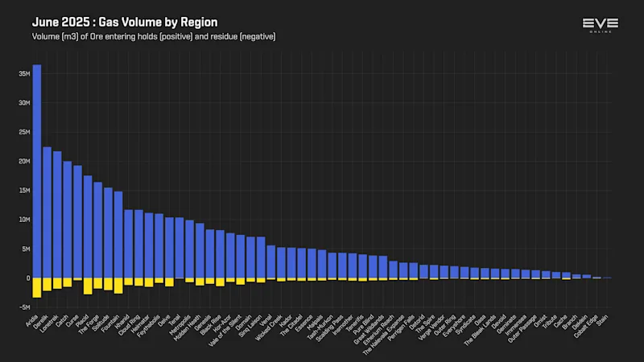This screenshot has height=362, width=644.
Task: Click the 'Kor-Azor' x-axis label
Action: click(x=223, y=324)
